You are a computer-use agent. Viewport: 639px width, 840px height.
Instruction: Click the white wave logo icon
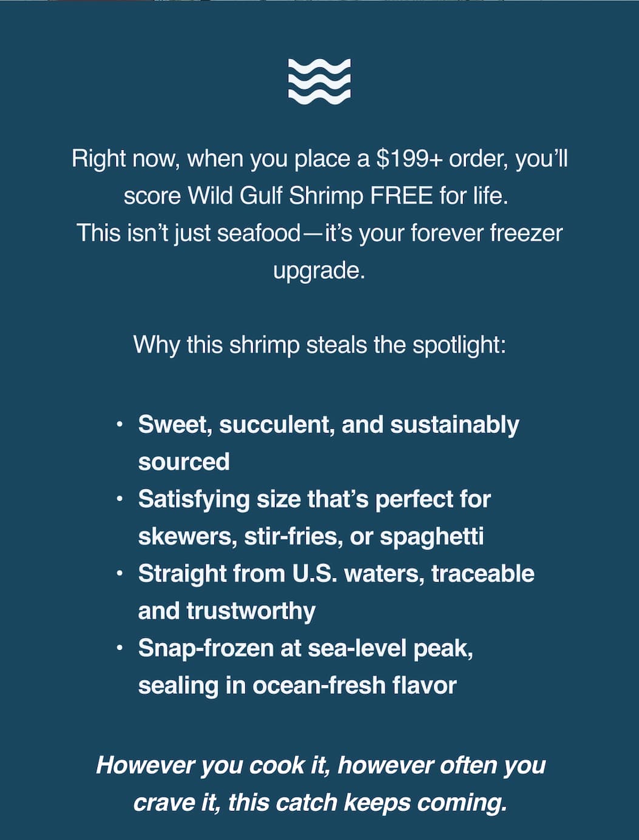tap(319, 80)
